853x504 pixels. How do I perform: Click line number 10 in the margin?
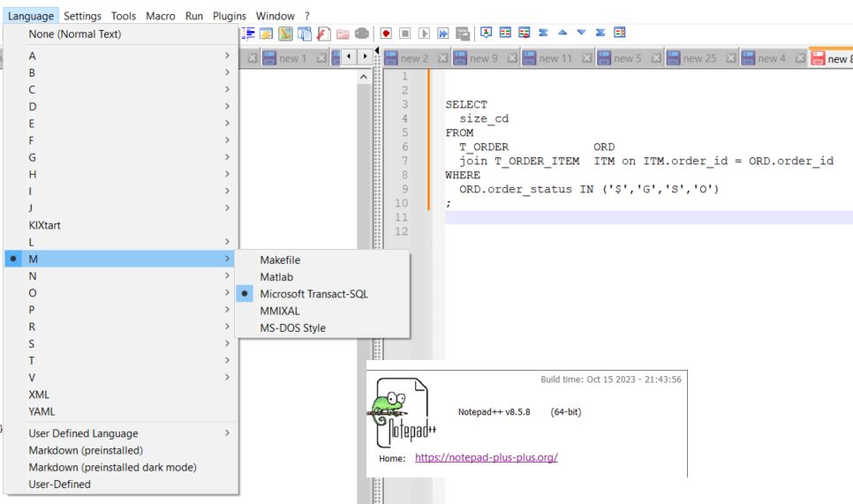[402, 203]
